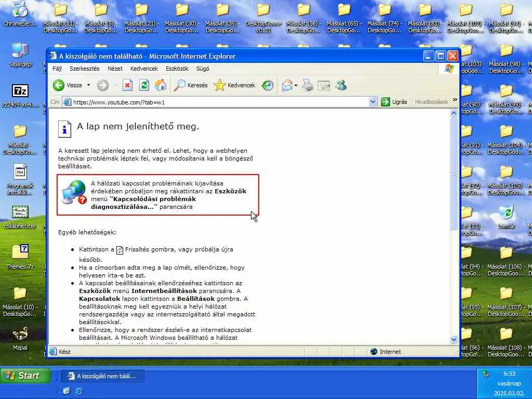Open the Kedvencek menu in menu bar
The height and width of the screenshot is (399, 532).
[144, 69]
